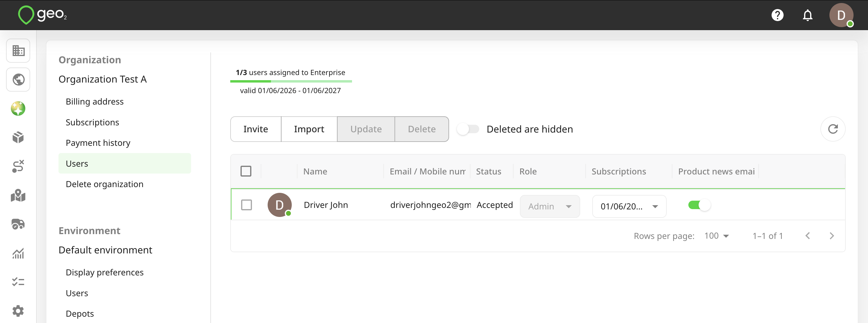The width and height of the screenshot is (868, 323).
Task: Click the geo2 logo in header
Action: 42,15
